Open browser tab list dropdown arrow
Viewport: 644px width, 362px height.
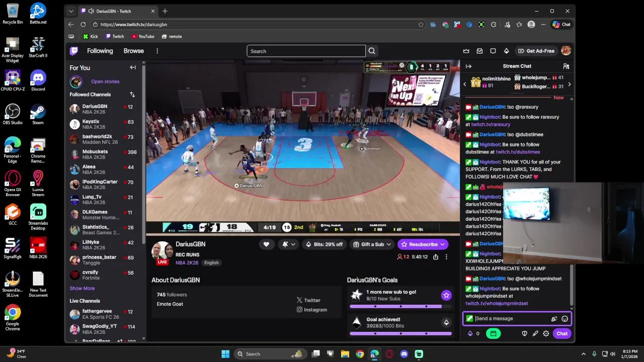71,11
